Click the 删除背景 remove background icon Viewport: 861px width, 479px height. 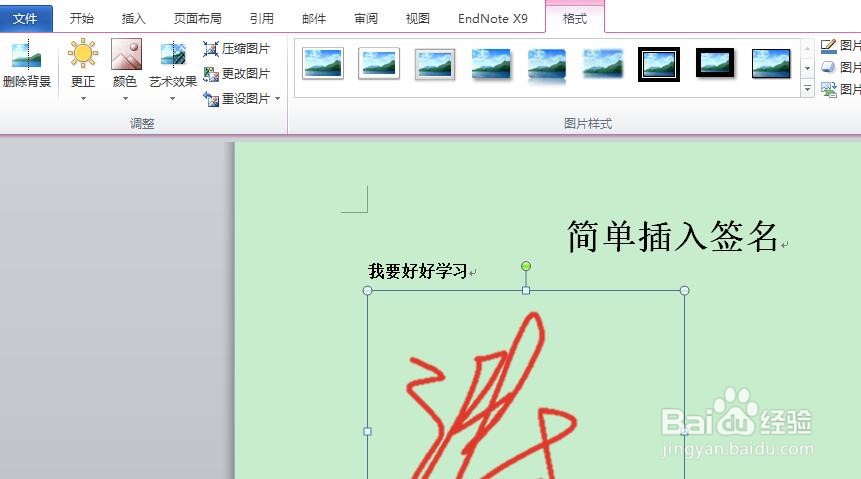click(x=26, y=55)
